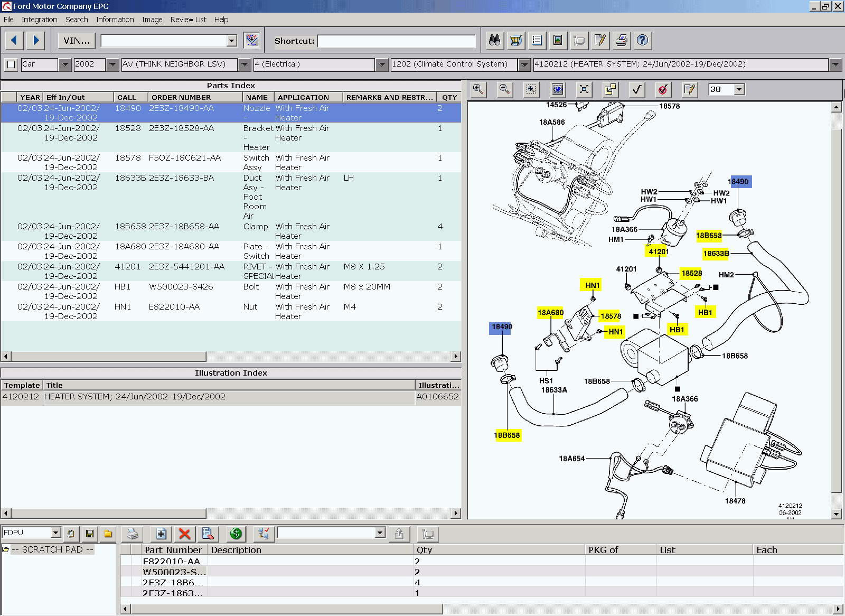Select the SCRATCH PAD tree item
The image size is (845, 616).
52,549
